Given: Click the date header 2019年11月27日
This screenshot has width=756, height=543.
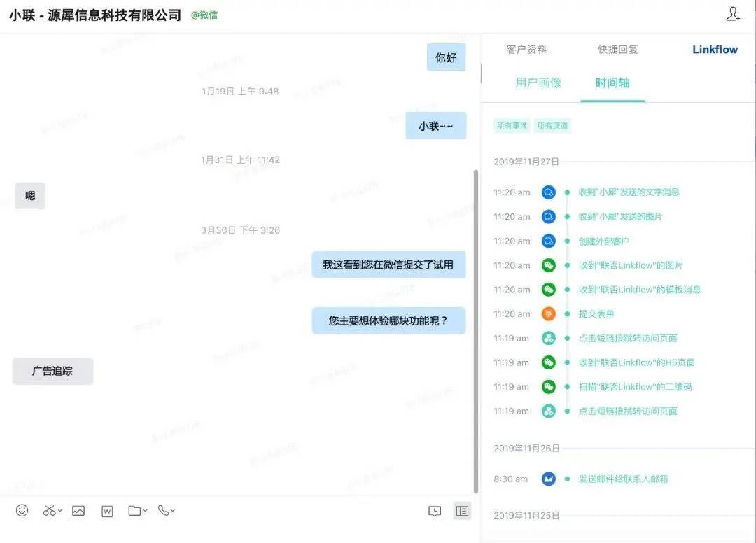Looking at the screenshot, I should tap(526, 162).
